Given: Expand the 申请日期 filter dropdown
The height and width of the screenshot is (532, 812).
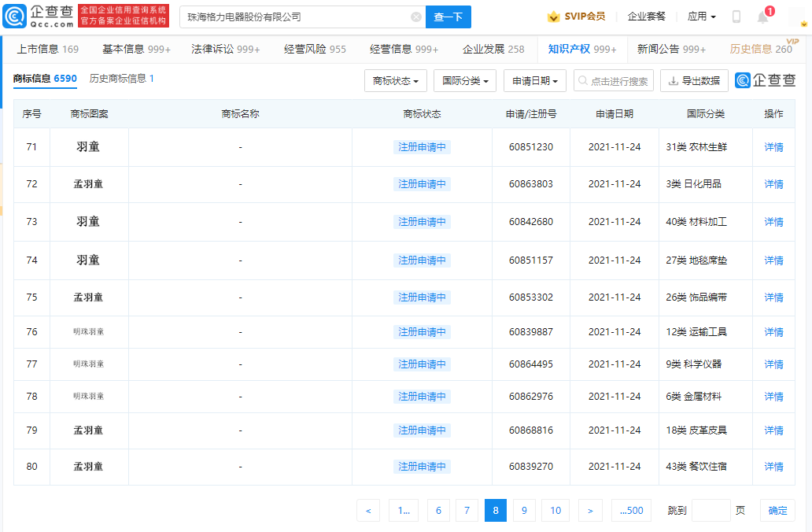Looking at the screenshot, I should (535, 80).
